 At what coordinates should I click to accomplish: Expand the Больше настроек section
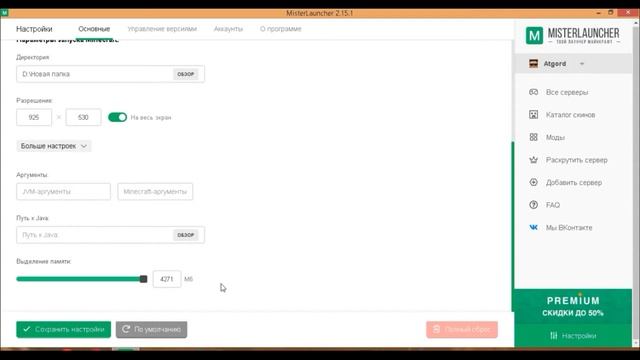(53, 146)
